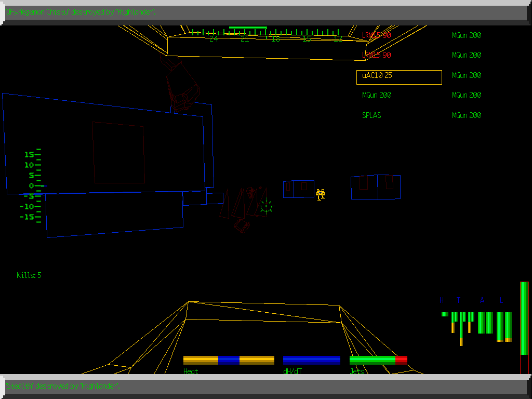
Task: Select the boxed uAC10 25 weapon
Action: tap(399, 77)
